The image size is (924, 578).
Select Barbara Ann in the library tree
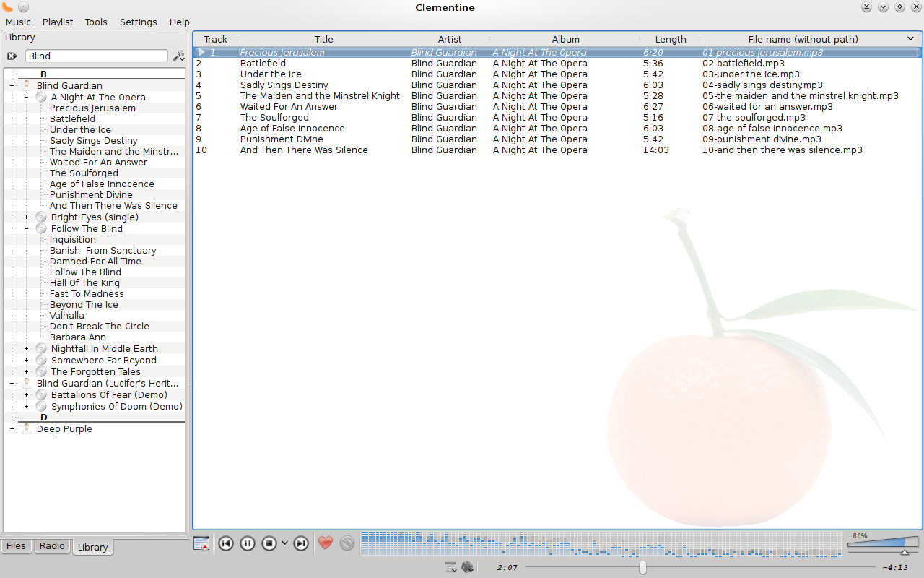[x=78, y=337]
